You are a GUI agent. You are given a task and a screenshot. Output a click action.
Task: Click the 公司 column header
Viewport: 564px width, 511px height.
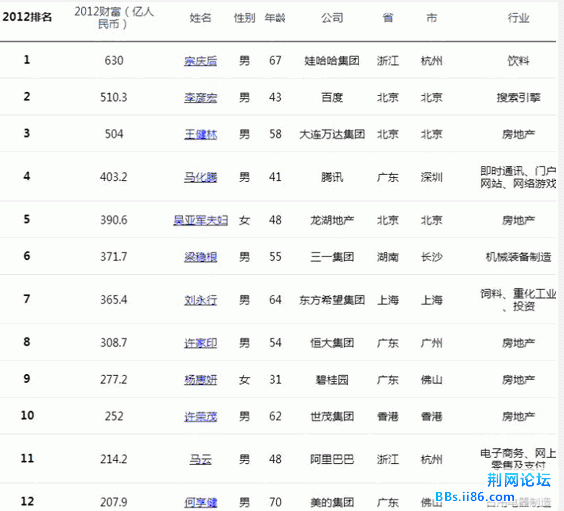332,18
